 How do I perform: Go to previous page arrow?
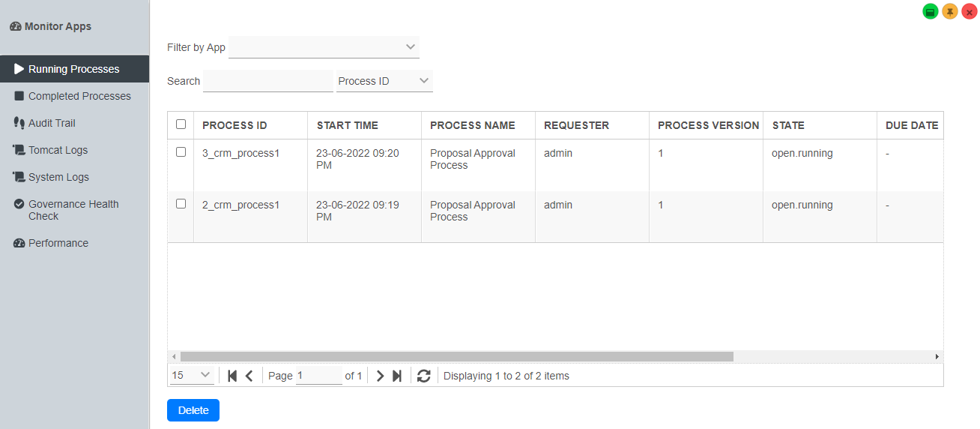pyautogui.click(x=249, y=376)
